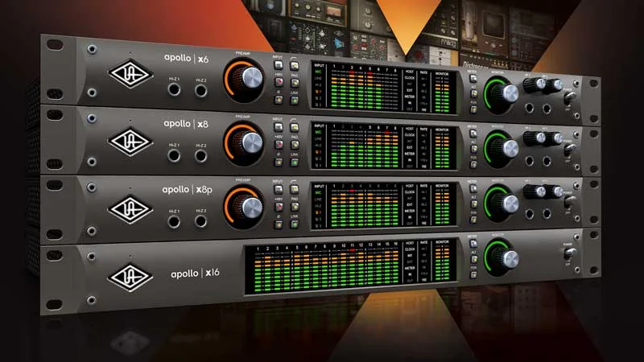Toggle the phase invert button on Apollo x6
Image resolution: width=644 pixels, height=362 pixels.
point(279,100)
